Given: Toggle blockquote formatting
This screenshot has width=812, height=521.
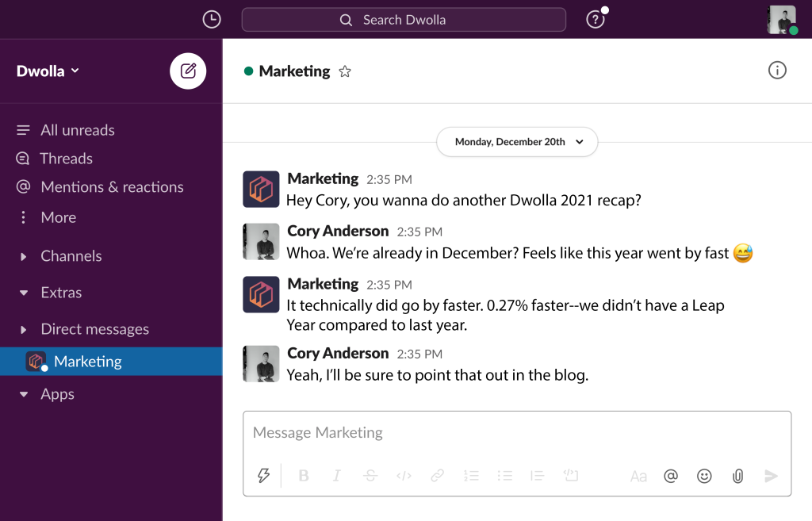Looking at the screenshot, I should (x=537, y=476).
